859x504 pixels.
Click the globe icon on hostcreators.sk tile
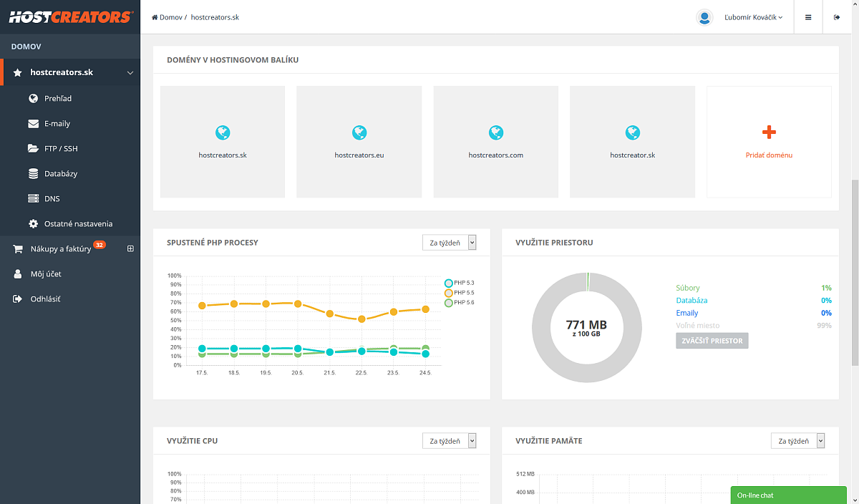click(x=223, y=132)
